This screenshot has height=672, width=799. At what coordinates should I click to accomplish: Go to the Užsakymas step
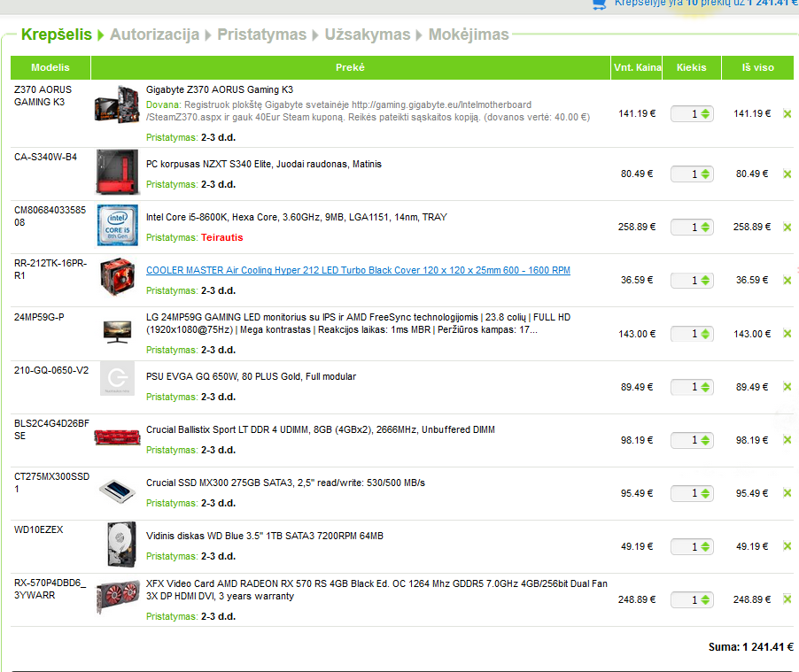point(368,35)
